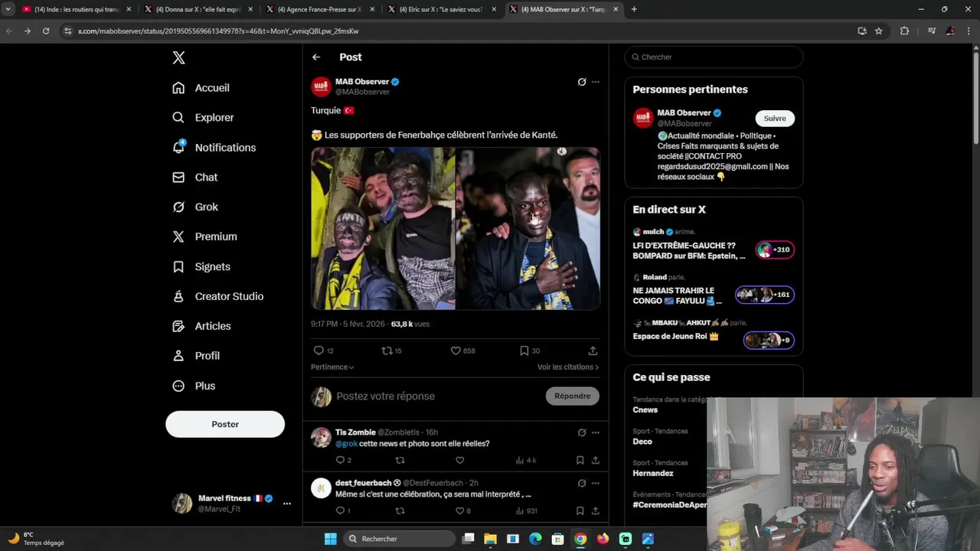Share the main post
Image resolution: width=980 pixels, height=551 pixels.
coord(593,350)
